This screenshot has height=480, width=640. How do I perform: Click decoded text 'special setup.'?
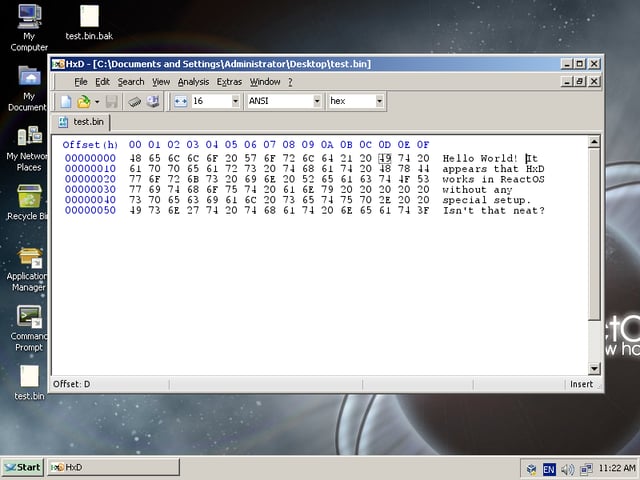click(487, 200)
